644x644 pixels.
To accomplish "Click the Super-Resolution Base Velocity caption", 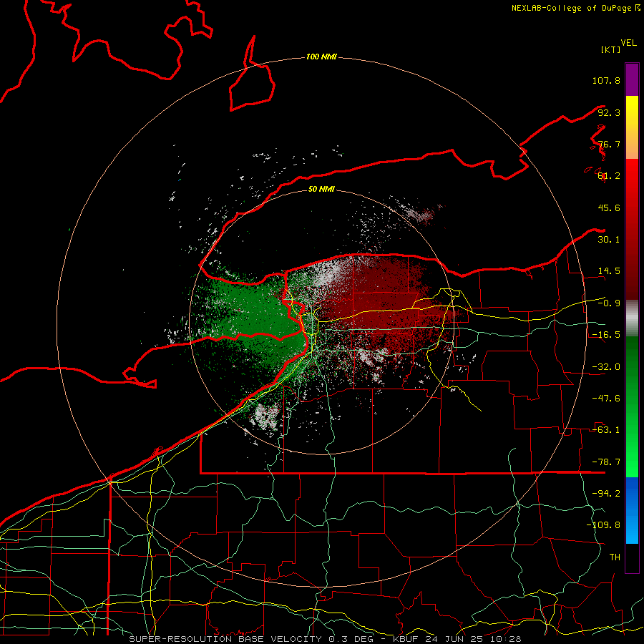I will click(x=325, y=639).
